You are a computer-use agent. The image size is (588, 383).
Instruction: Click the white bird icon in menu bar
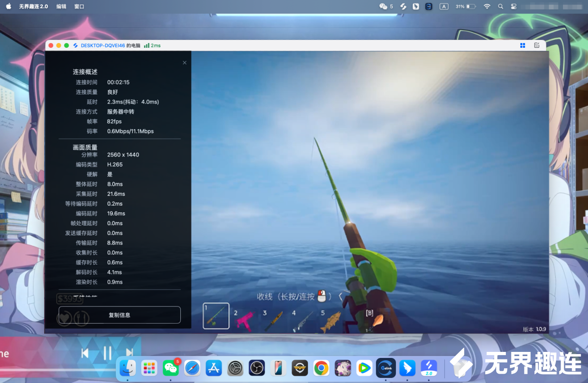[416, 6]
